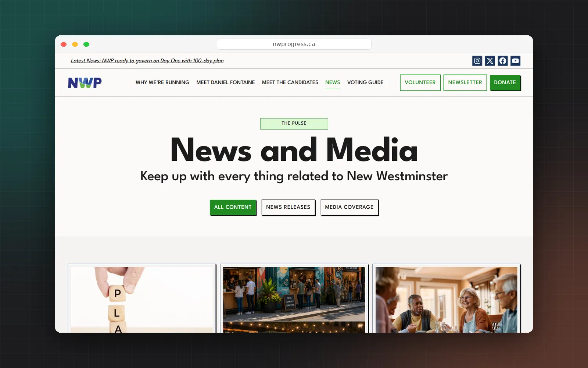The image size is (588, 368).
Task: Maximize the window using the green button
Action: (86, 44)
